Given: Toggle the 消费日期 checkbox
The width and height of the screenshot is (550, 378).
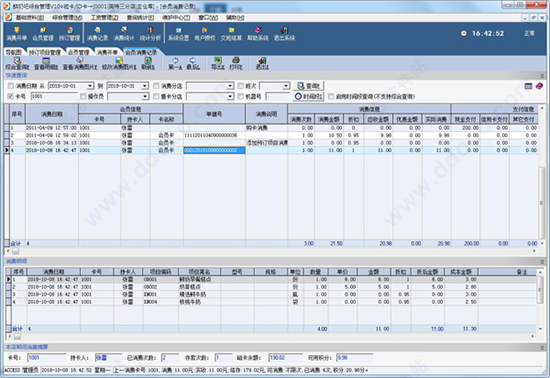Looking at the screenshot, I should coord(11,86).
